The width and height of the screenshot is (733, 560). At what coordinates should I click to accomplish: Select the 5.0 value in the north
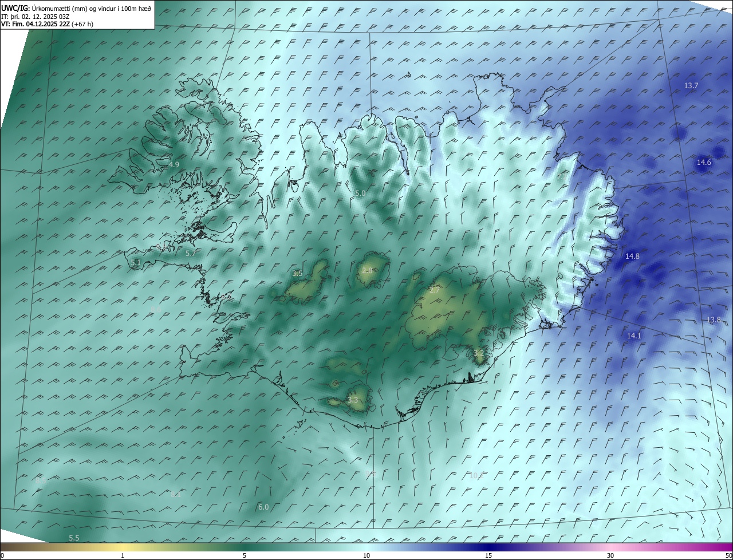(x=360, y=194)
